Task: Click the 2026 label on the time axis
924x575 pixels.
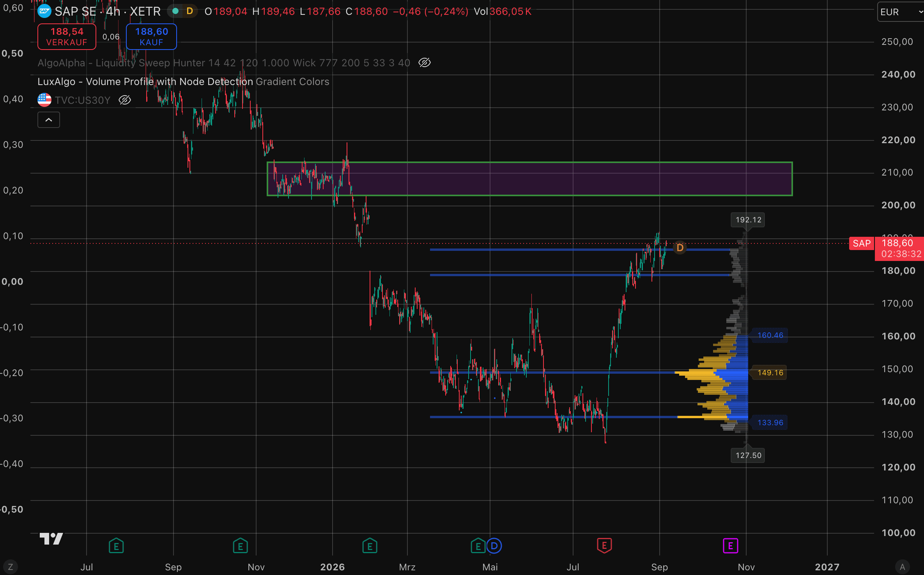Action: tap(333, 567)
